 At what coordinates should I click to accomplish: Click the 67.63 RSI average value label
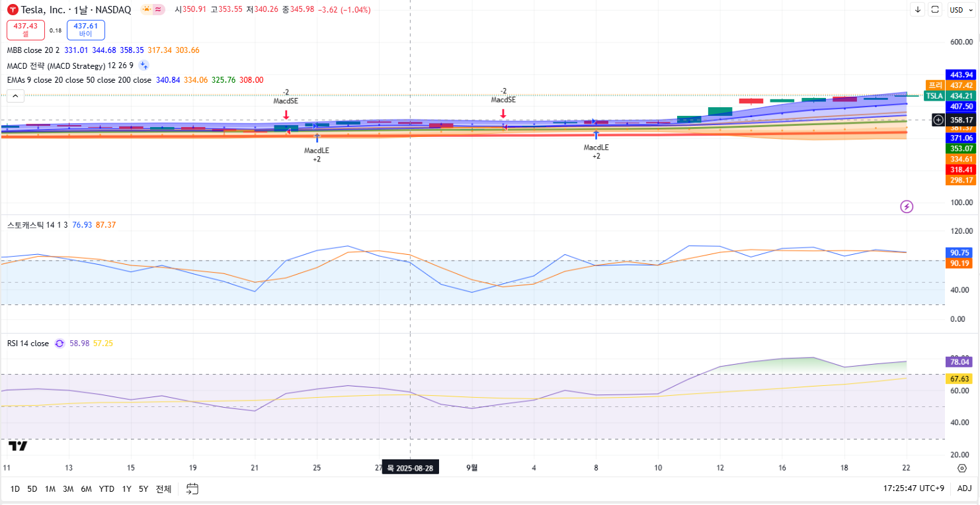960,379
